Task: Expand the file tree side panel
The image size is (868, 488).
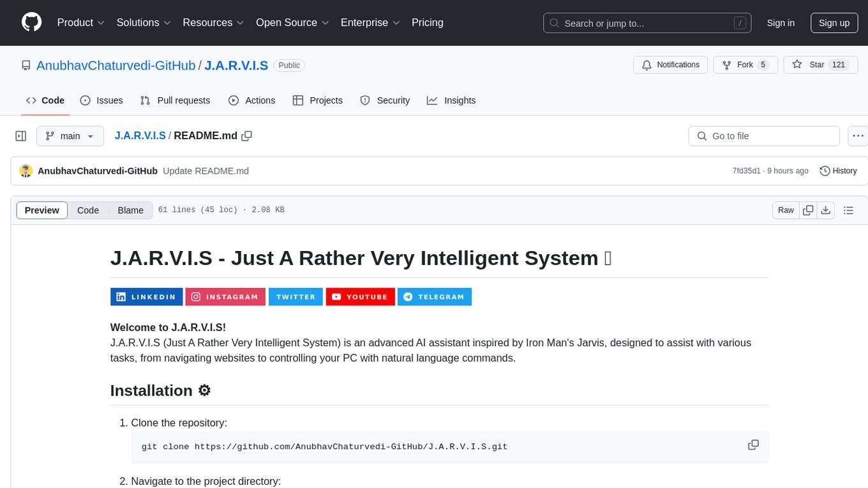Action: point(21,136)
